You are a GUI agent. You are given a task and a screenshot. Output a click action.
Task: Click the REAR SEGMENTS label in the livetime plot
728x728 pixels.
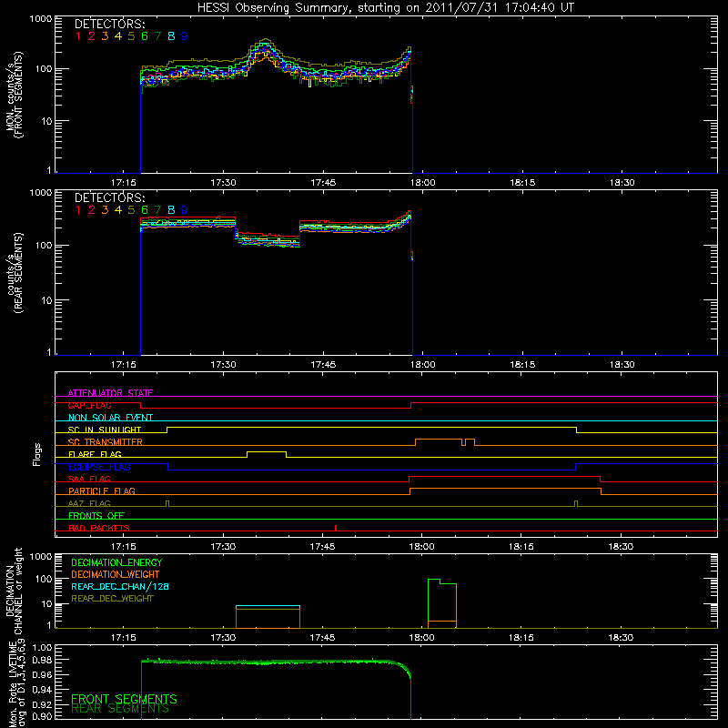pyautogui.click(x=120, y=709)
